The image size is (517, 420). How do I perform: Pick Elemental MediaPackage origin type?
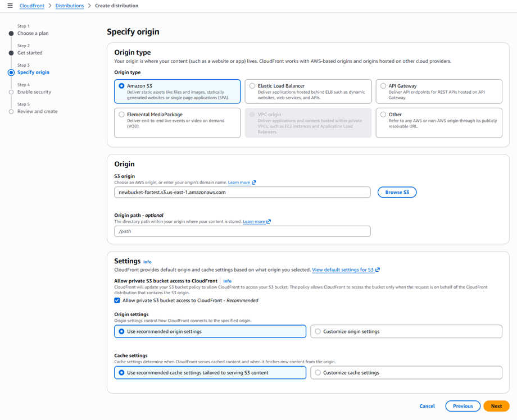tap(121, 115)
